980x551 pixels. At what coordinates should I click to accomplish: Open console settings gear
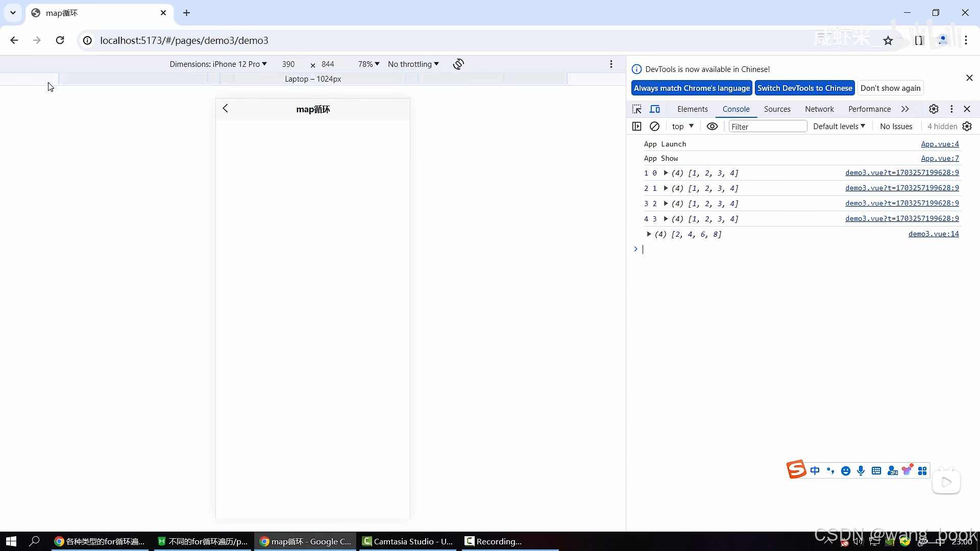(967, 126)
